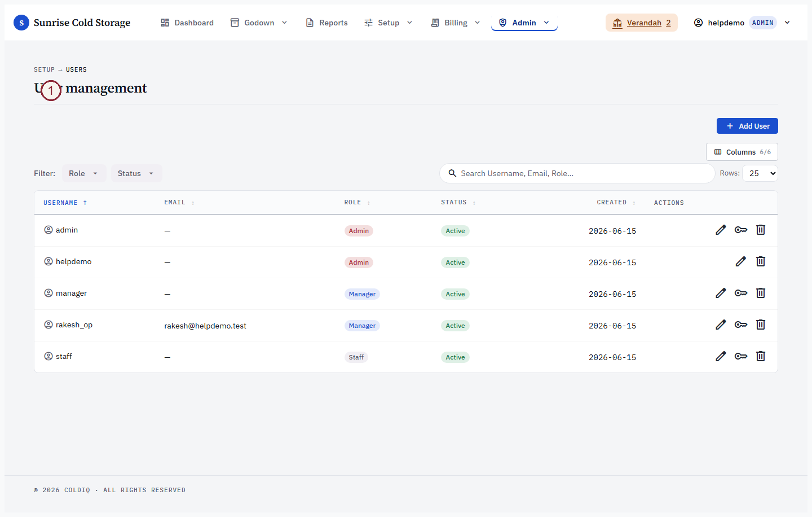This screenshot has width=812, height=517.
Task: Sort table by Status column header
Action: (458, 202)
